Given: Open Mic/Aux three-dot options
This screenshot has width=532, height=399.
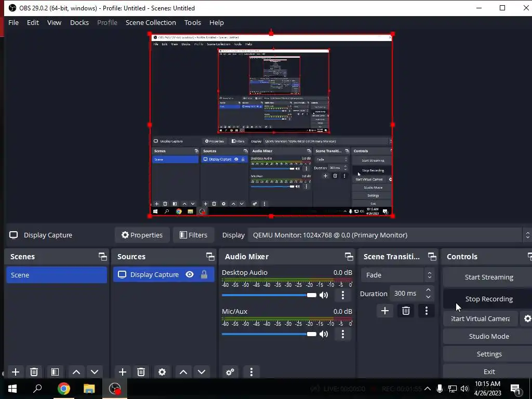Looking at the screenshot, I should coord(343,334).
